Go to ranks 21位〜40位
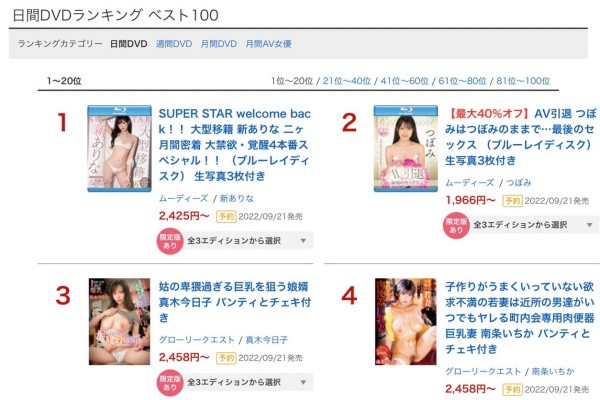The height and width of the screenshot is (400, 600). (347, 81)
